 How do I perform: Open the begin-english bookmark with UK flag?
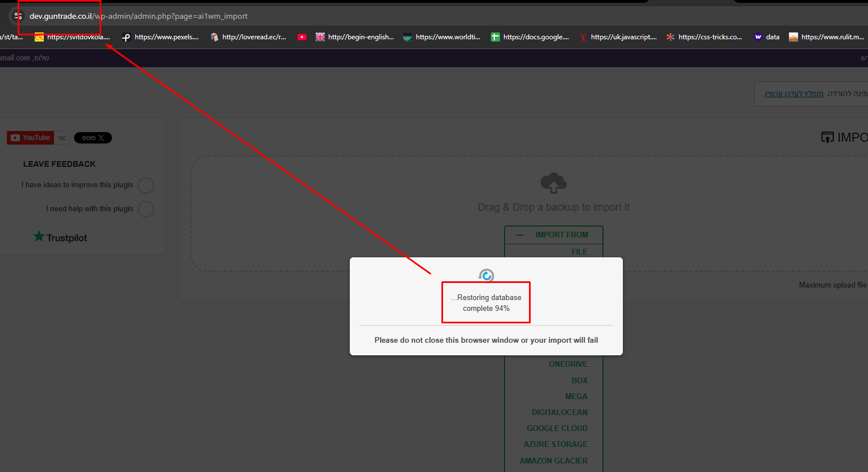[x=355, y=37]
